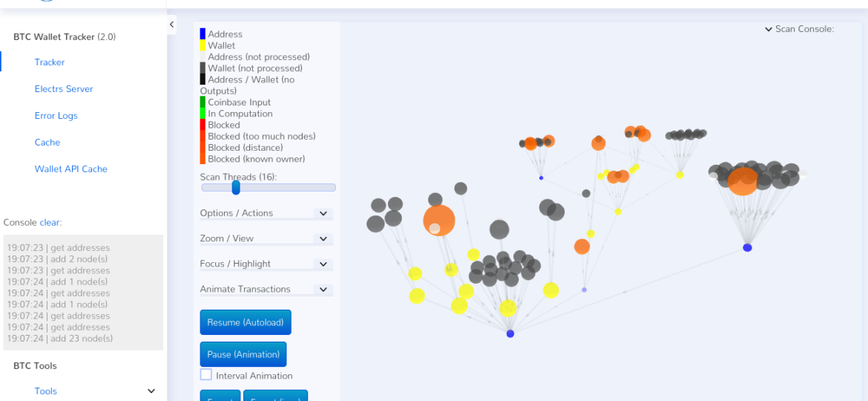Click the console clear link
The height and width of the screenshot is (401, 868).
click(50, 222)
